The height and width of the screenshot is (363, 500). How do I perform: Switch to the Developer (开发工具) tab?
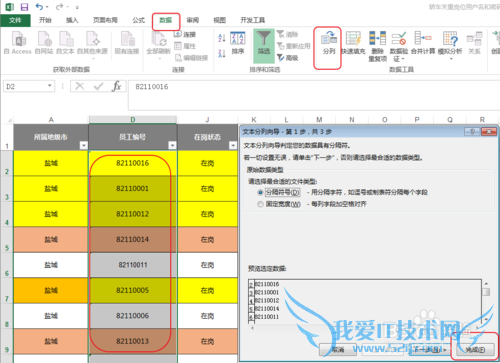click(252, 20)
